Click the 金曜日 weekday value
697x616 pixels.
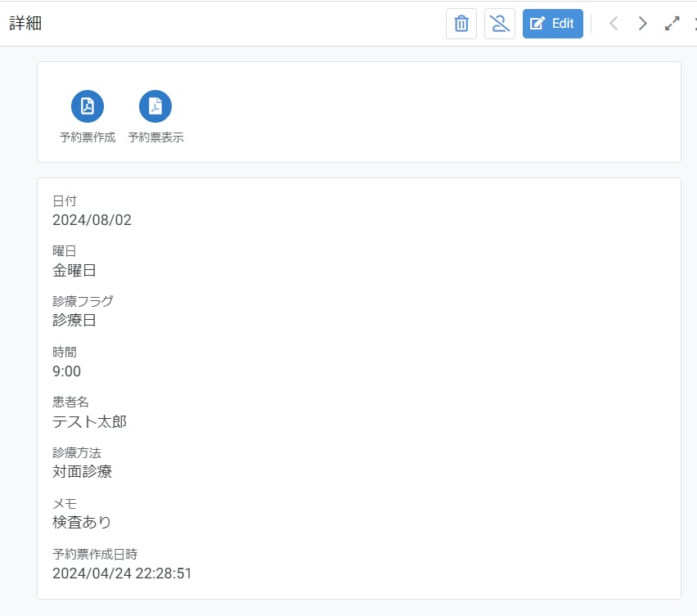coord(74,270)
